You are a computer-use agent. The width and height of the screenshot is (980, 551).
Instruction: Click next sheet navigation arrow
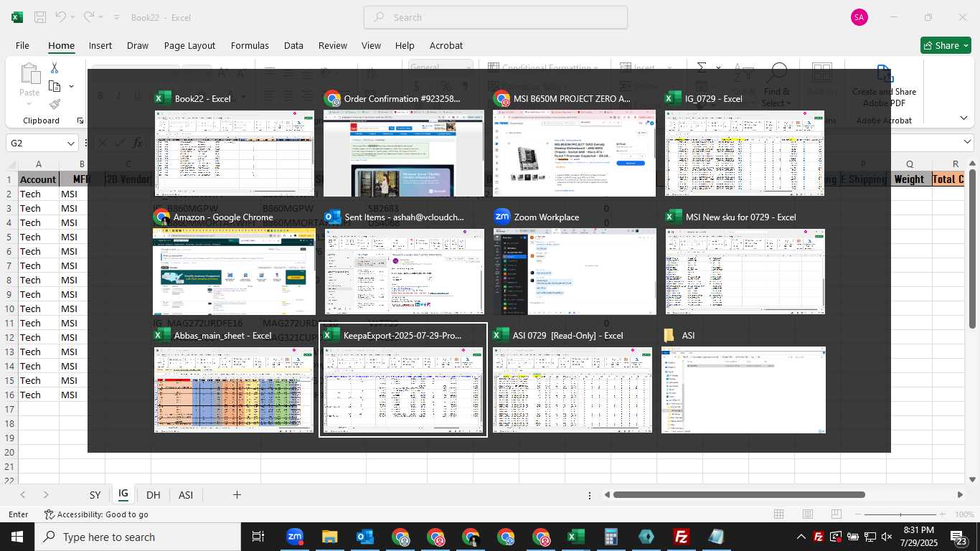46,494
